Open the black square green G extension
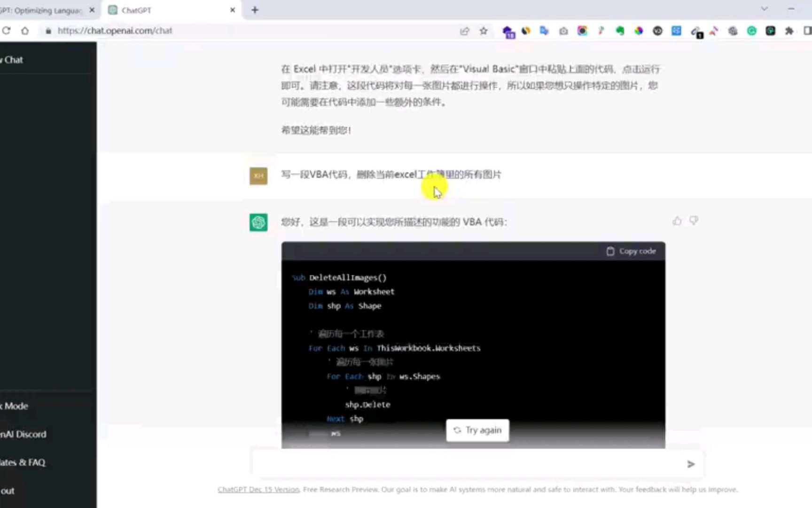Screen dimensions: 812x508 (770, 31)
